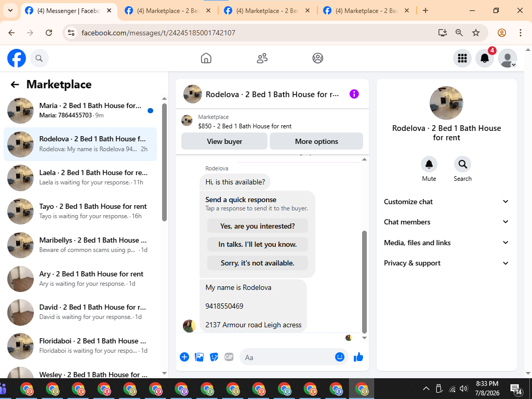Open the Facebook search magnifier
Screen dimensions: 532x399
39,58
